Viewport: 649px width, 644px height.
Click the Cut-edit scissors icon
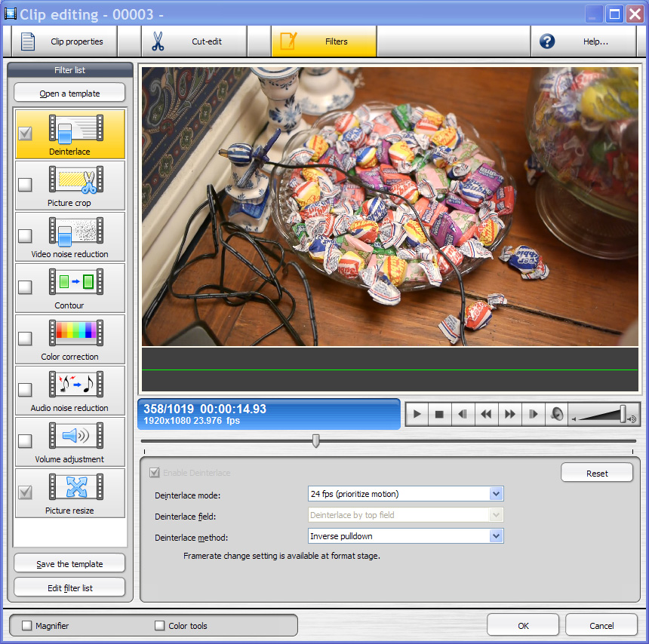[x=158, y=41]
